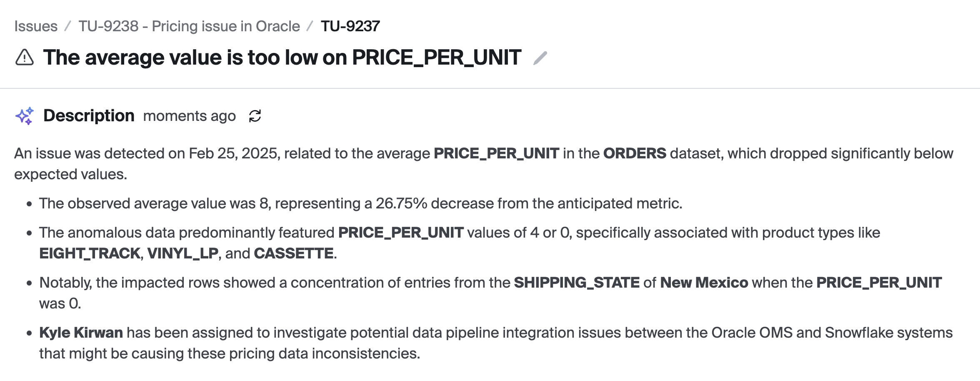Go to Issues breadcrumb
This screenshot has height=381, width=980.
pos(36,26)
